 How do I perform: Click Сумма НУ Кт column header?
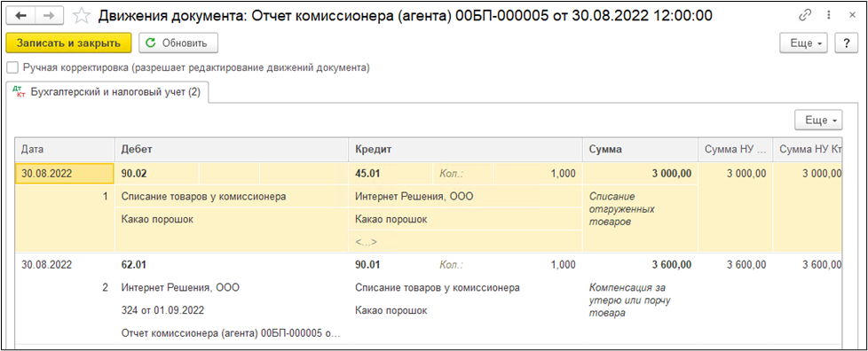[808, 149]
